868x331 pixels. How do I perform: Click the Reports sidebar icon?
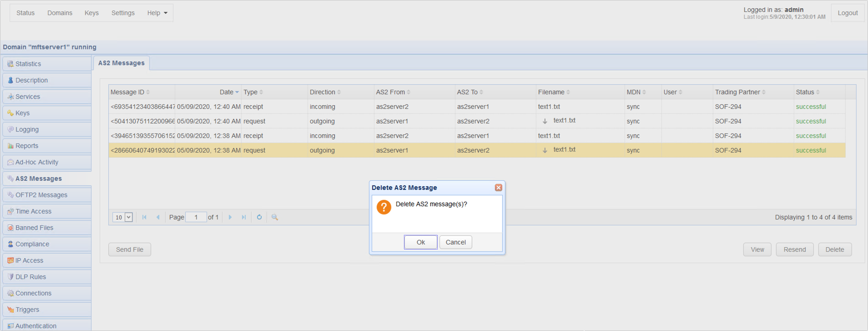[10, 146]
